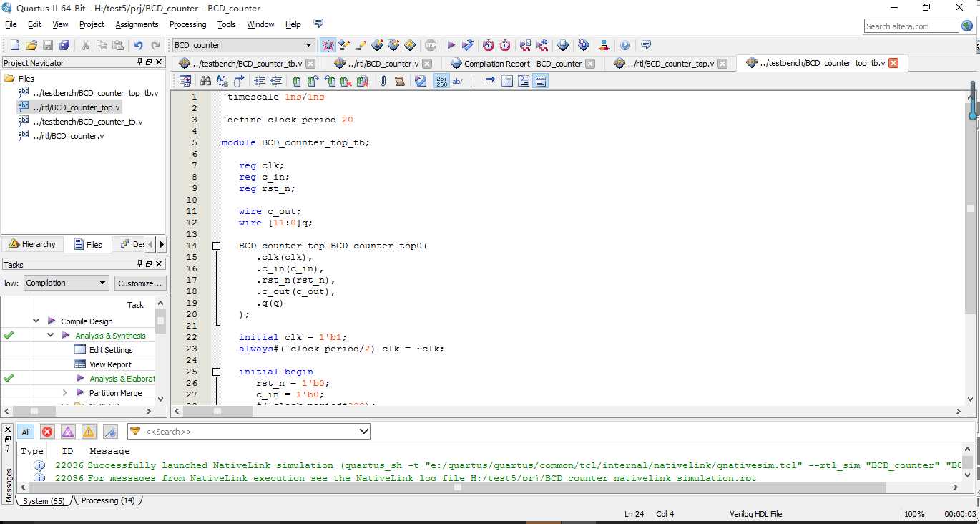
Task: Click the View Report task
Action: click(x=110, y=364)
